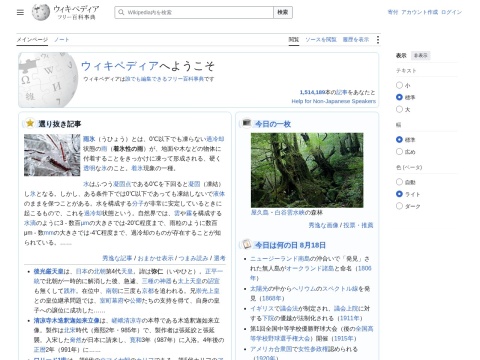Open the 分子 link
This screenshot has height=360, width=480.
(x=138, y=204)
